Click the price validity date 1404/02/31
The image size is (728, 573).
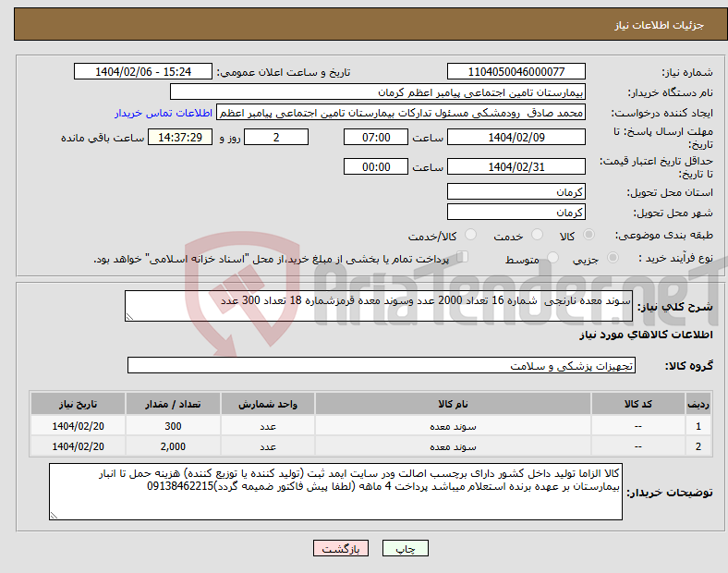(x=516, y=166)
